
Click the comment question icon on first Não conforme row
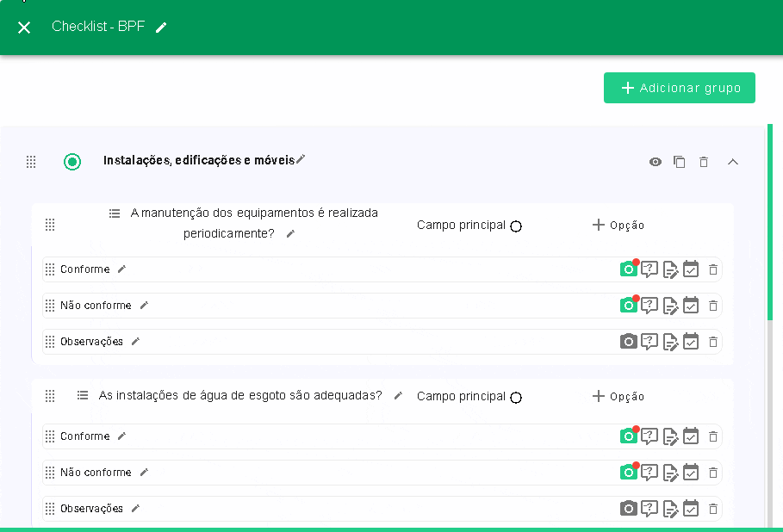tap(649, 306)
